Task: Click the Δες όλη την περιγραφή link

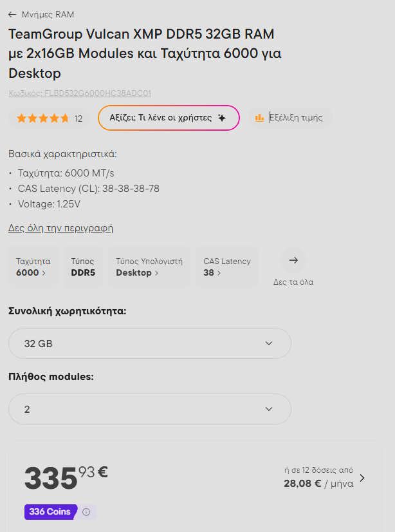Action: [60, 228]
